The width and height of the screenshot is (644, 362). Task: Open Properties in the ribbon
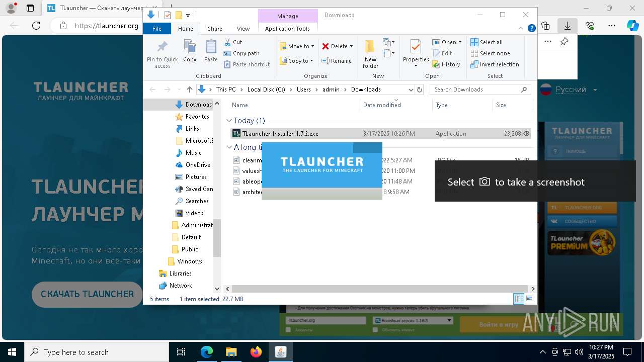416,54
